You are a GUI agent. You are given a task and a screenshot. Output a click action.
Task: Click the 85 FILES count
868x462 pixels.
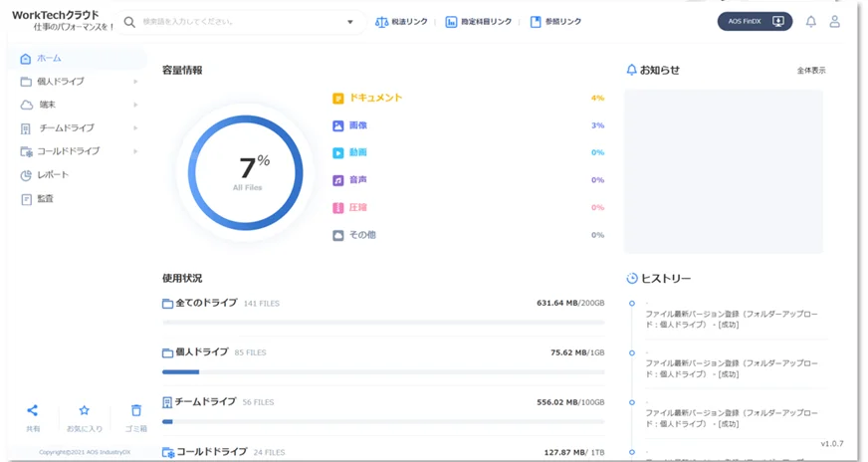[250, 352]
